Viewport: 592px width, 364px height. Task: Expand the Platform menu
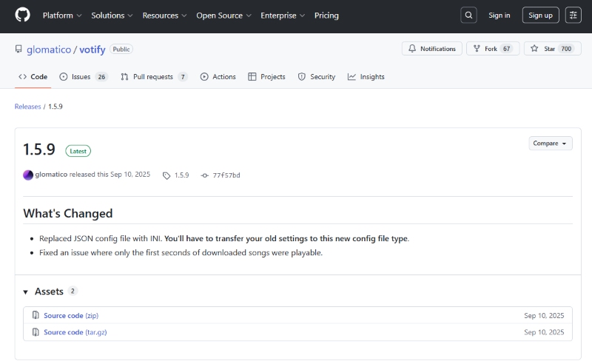pyautogui.click(x=62, y=16)
